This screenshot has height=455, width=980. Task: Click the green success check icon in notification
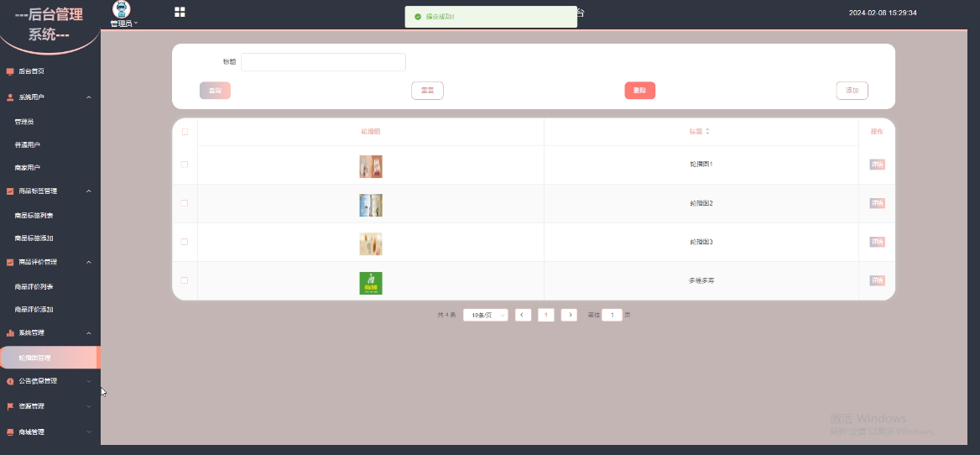pyautogui.click(x=418, y=17)
